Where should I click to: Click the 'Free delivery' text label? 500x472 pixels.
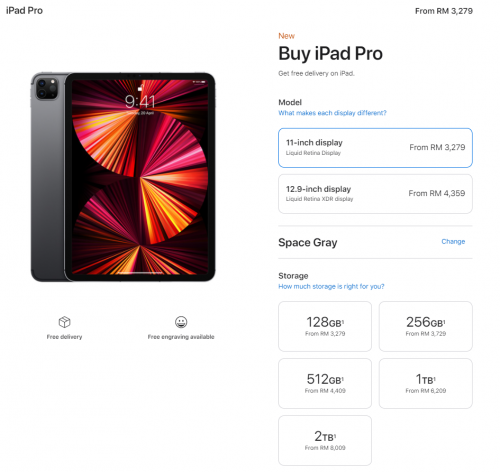(64, 337)
